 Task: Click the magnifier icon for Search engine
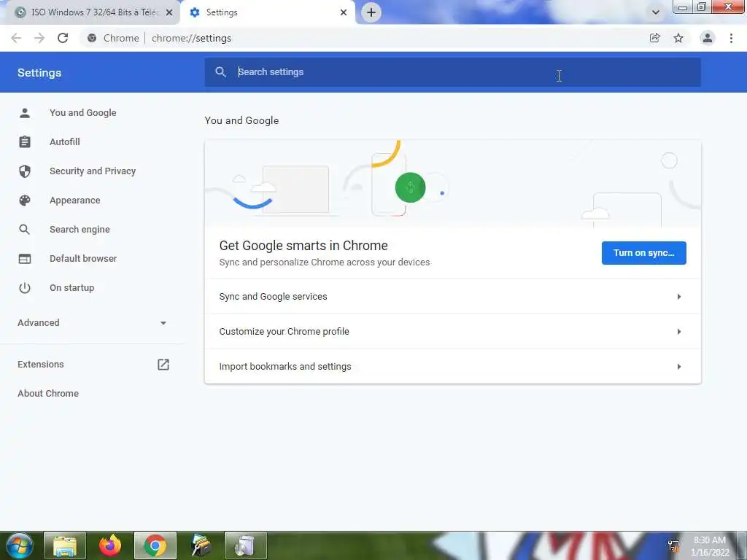coord(25,230)
